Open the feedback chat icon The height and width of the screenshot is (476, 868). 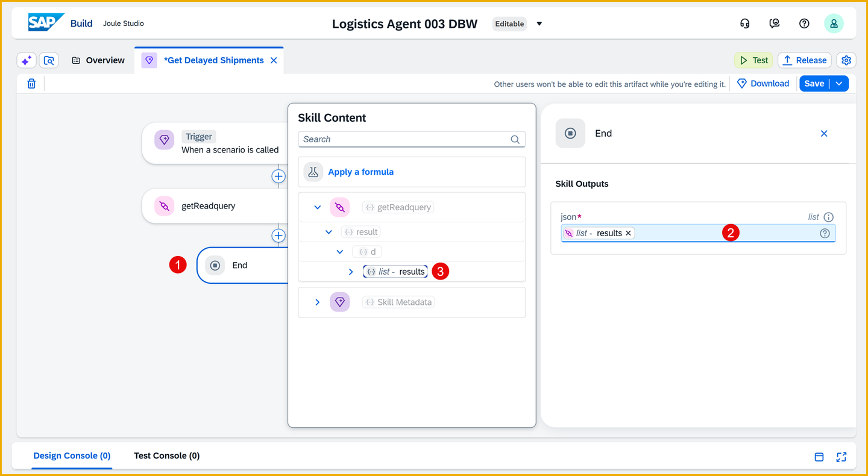(x=775, y=23)
